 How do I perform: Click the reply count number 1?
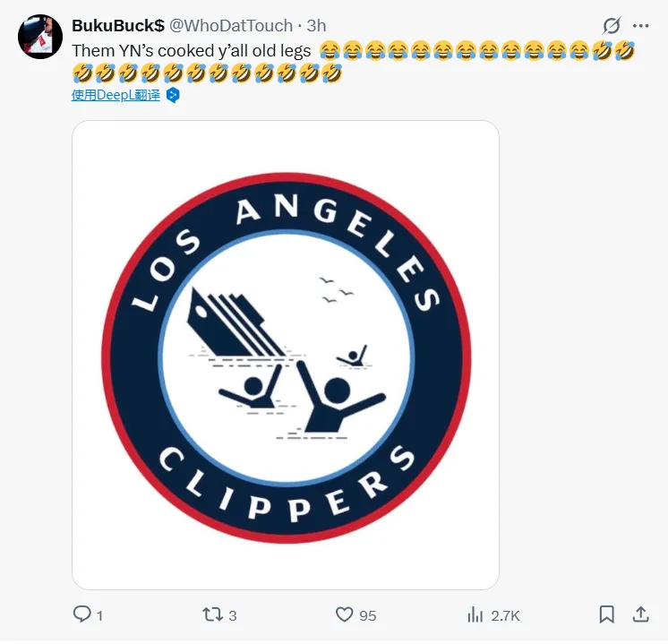coord(99,615)
